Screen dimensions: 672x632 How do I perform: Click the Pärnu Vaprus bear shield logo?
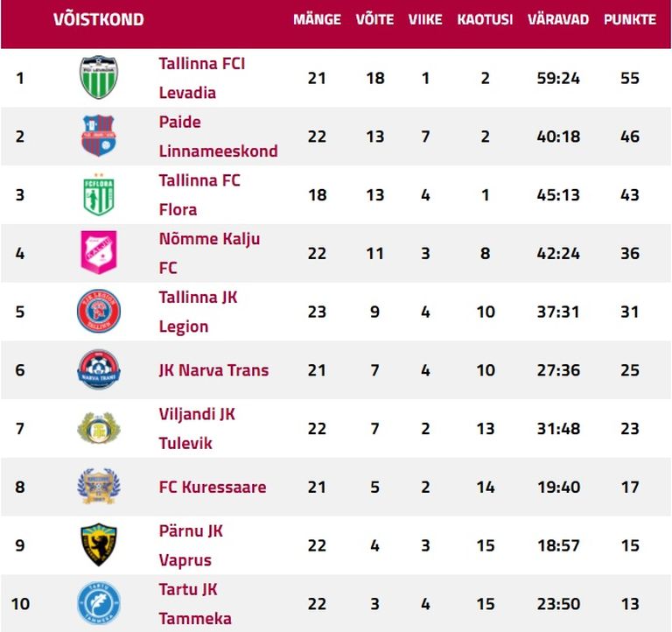pyautogui.click(x=99, y=544)
